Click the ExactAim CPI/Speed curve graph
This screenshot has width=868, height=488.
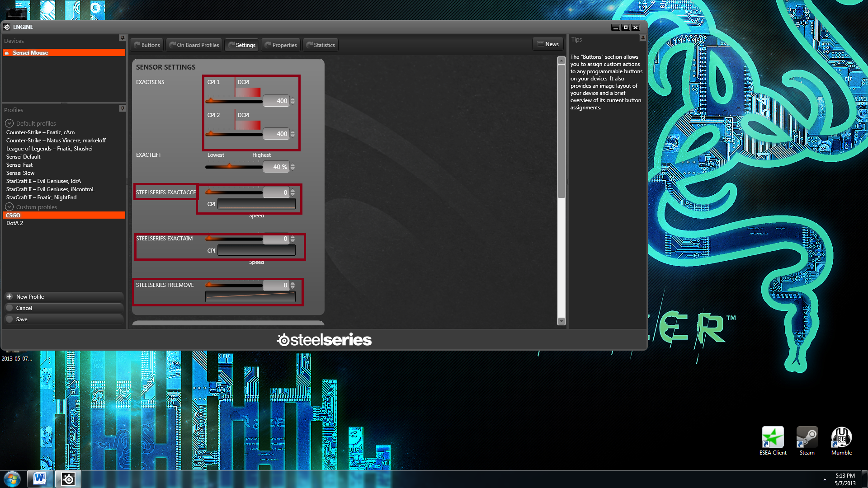pos(257,250)
